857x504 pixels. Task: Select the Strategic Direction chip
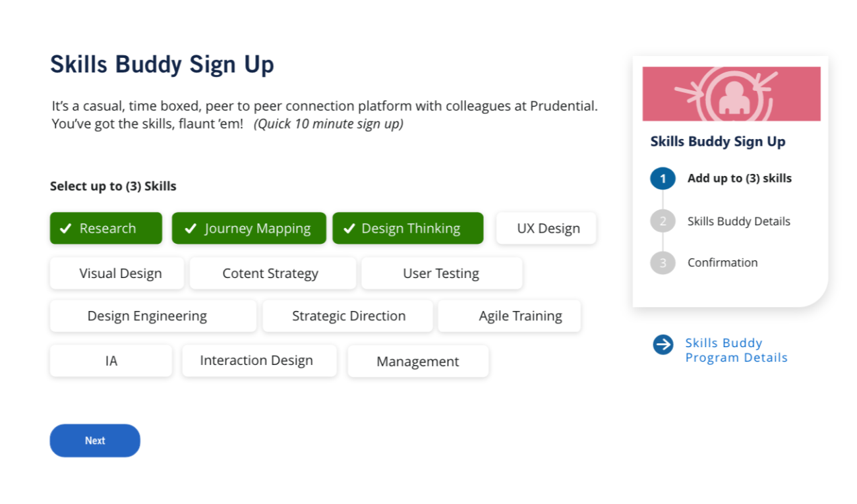[x=348, y=316]
